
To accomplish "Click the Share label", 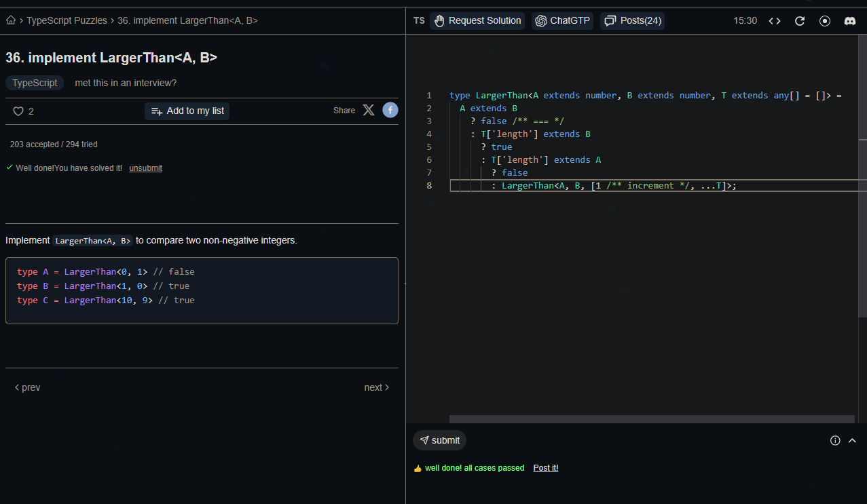I will [344, 111].
